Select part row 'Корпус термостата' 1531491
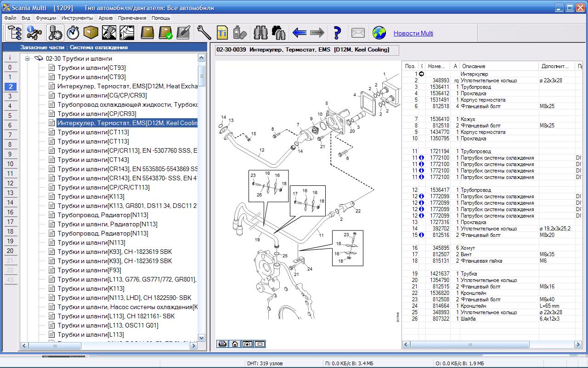This screenshot has width=588, height=368. point(492,100)
